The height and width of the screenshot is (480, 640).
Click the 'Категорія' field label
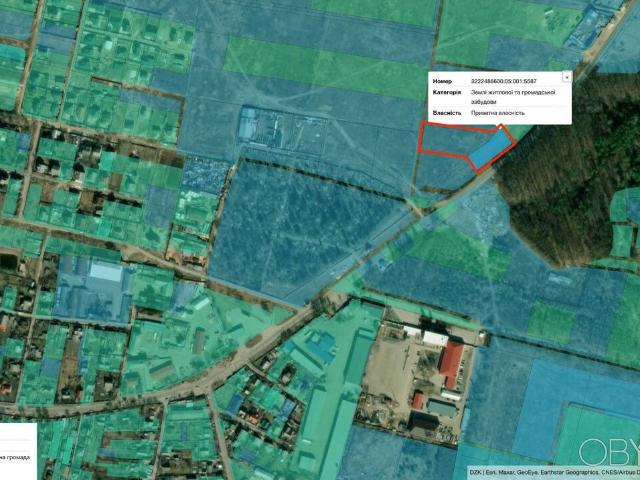446,93
